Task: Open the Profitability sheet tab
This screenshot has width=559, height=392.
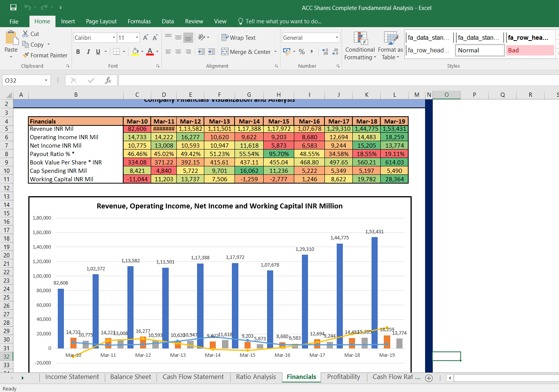Action: [344, 377]
